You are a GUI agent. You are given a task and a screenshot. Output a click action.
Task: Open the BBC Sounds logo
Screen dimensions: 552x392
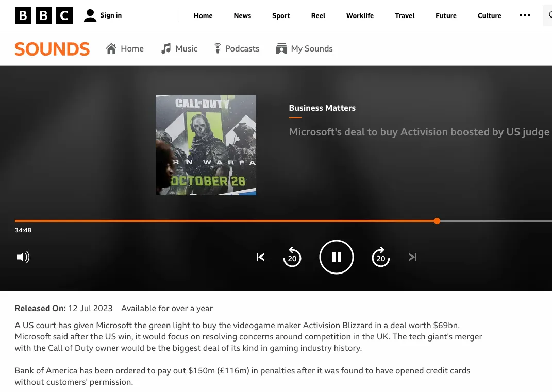point(52,49)
